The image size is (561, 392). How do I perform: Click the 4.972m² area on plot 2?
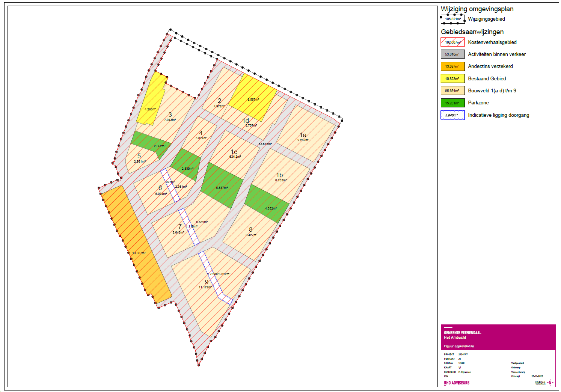219,106
